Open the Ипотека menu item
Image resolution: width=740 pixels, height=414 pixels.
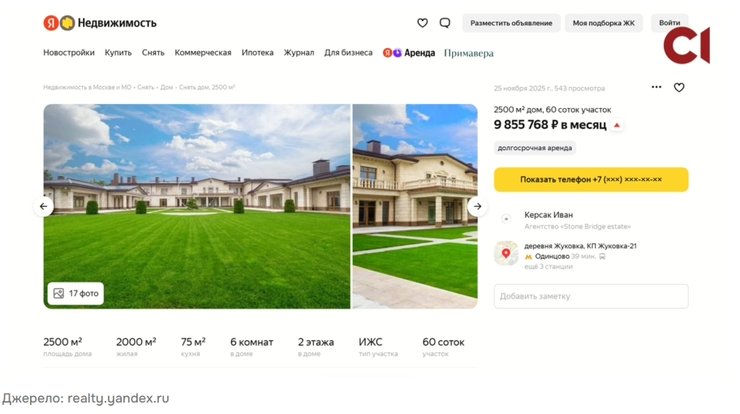257,52
